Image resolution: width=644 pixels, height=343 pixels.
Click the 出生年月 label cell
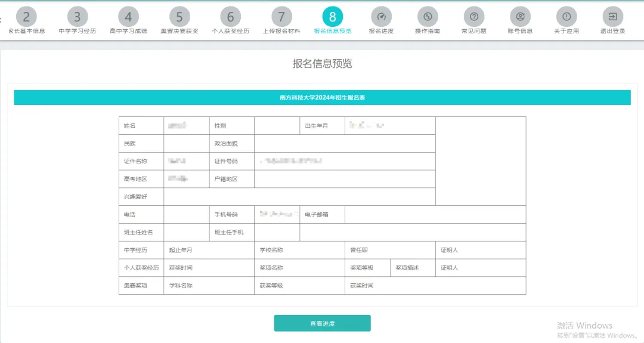(323, 126)
